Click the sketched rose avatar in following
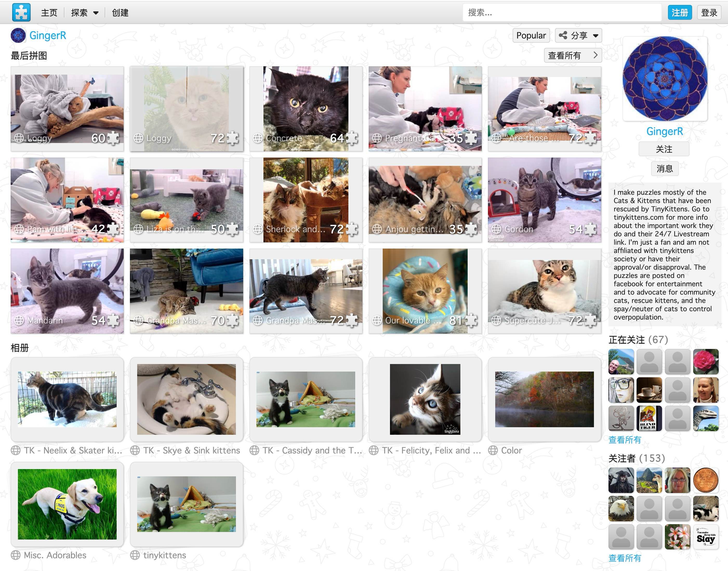 pos(621,418)
